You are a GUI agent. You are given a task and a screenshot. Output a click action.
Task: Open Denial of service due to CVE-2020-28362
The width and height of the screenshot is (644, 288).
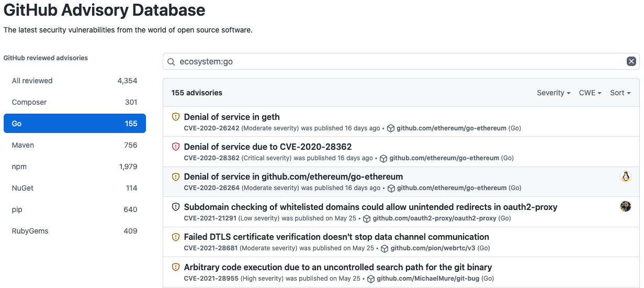click(x=267, y=147)
